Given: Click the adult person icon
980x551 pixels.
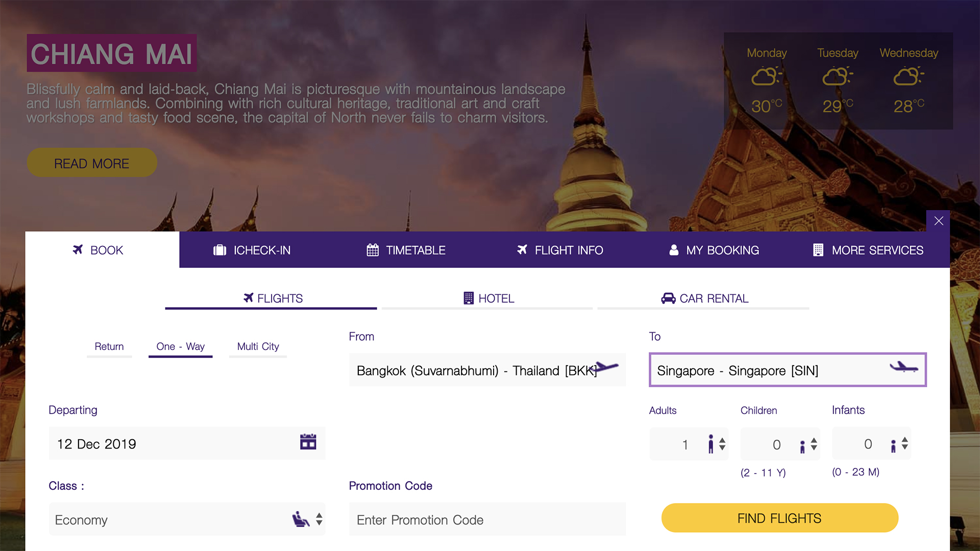Looking at the screenshot, I should pos(710,444).
